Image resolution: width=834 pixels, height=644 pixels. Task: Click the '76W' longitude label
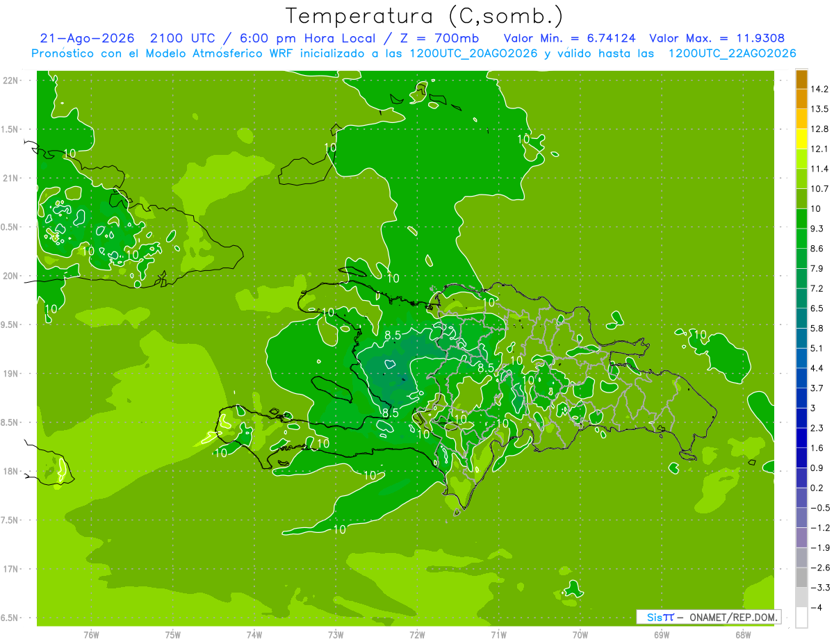[x=91, y=634]
